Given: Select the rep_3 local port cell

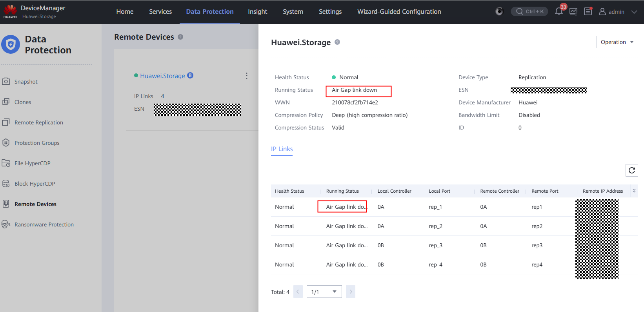Looking at the screenshot, I should pyautogui.click(x=435, y=245).
